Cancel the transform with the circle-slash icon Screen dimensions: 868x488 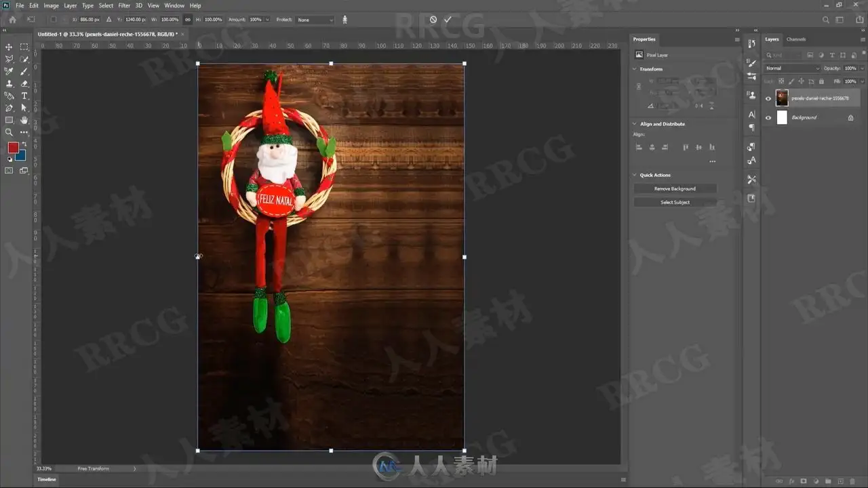(433, 20)
